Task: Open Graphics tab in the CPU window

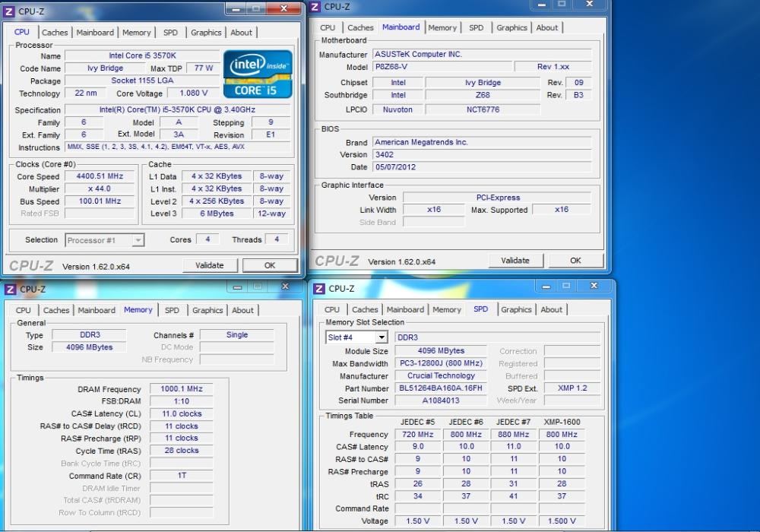Action: pos(206,33)
